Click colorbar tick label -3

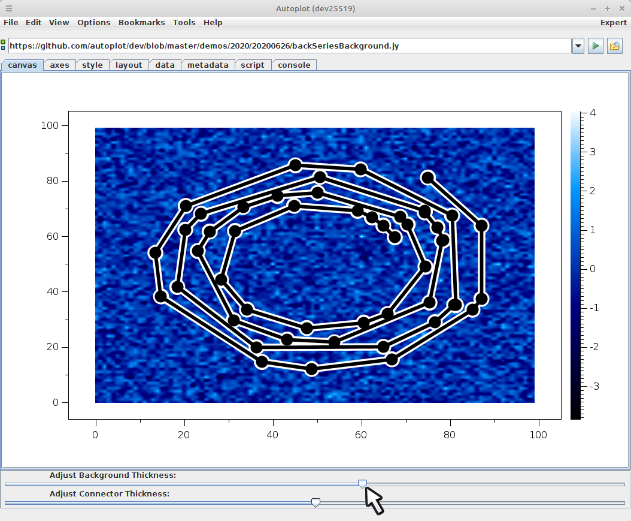[x=594, y=386]
